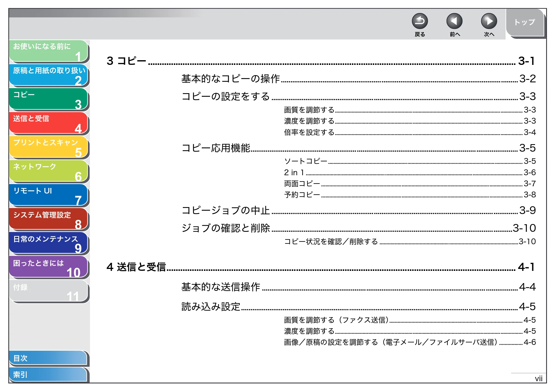Jump to 画質を調節する（ファクス送信）entry

pyautogui.click(x=410, y=320)
